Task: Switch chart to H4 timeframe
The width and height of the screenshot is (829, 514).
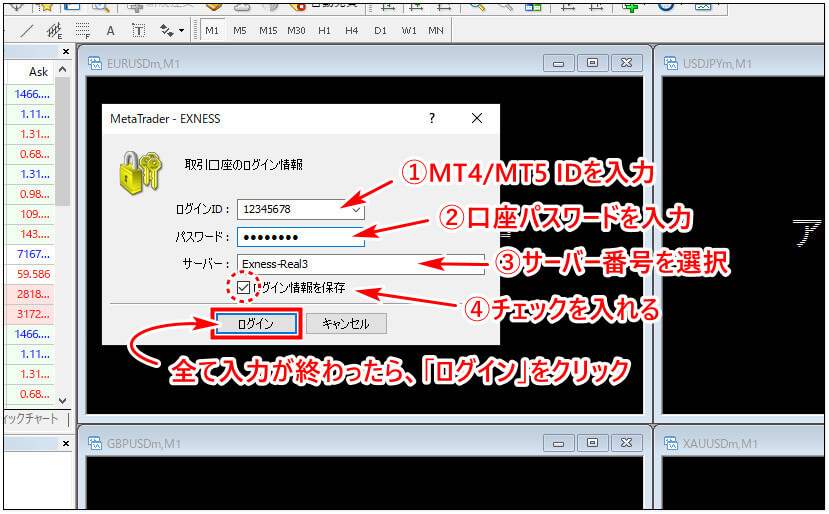Action: point(352,31)
